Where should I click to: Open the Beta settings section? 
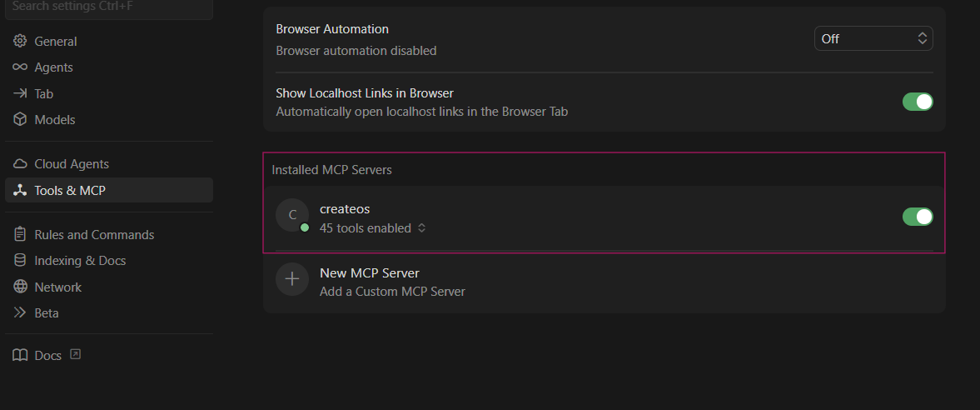[x=47, y=313]
